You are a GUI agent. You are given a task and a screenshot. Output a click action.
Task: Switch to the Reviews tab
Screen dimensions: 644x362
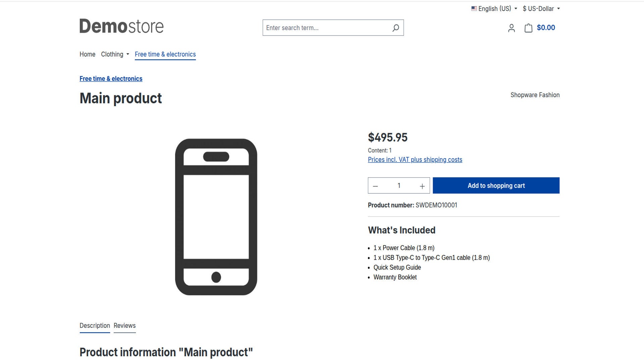coord(124,326)
